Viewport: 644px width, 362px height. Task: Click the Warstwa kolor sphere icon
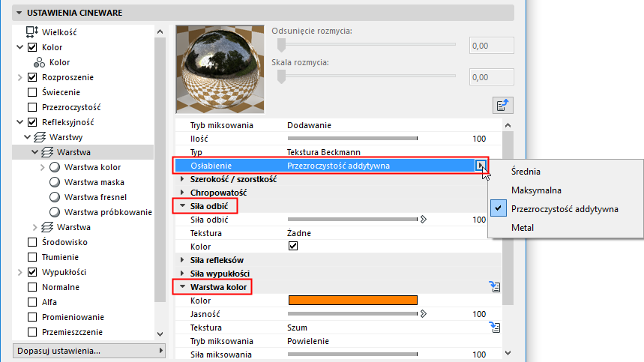(55, 167)
